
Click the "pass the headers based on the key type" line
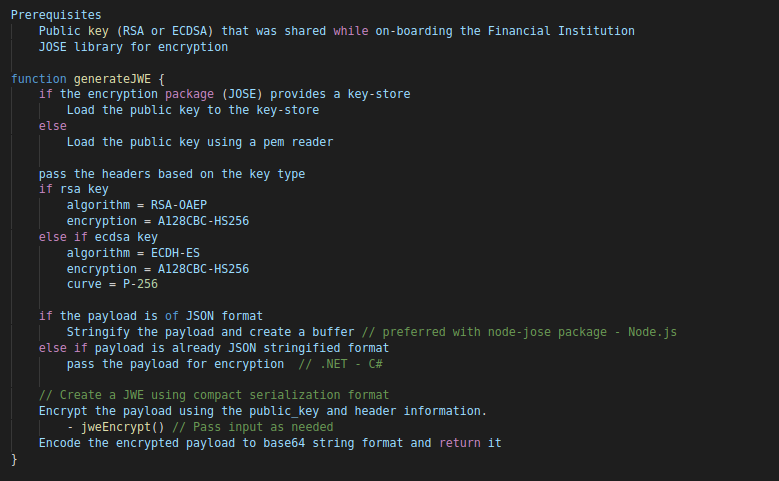(172, 174)
